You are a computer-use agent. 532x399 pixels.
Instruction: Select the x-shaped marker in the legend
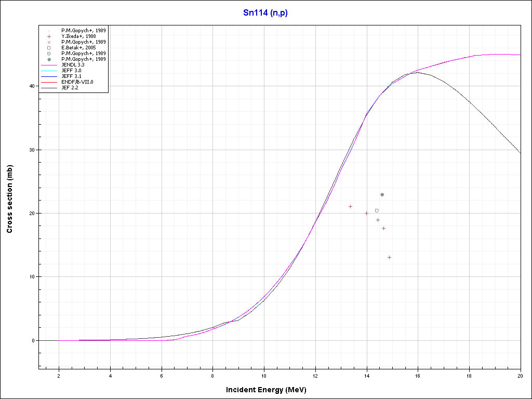(x=49, y=42)
